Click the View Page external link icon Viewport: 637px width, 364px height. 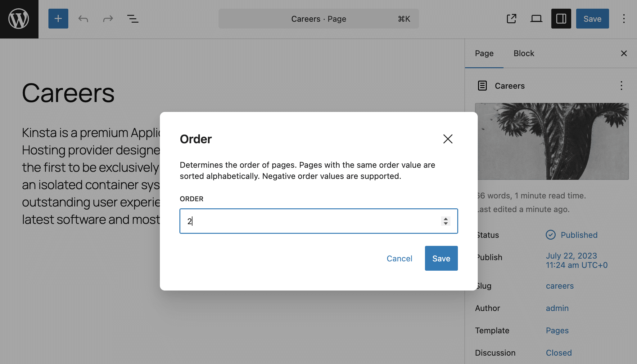[512, 19]
